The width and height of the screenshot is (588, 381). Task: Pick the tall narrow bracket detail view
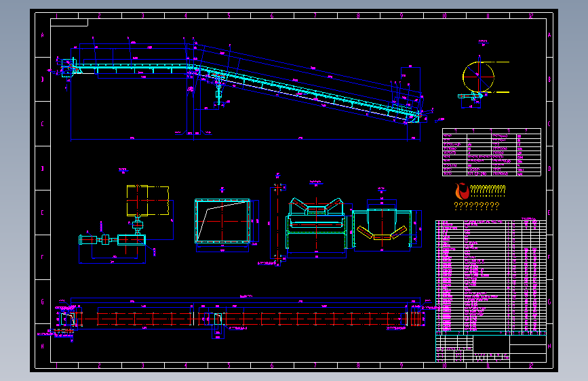coord(277,225)
